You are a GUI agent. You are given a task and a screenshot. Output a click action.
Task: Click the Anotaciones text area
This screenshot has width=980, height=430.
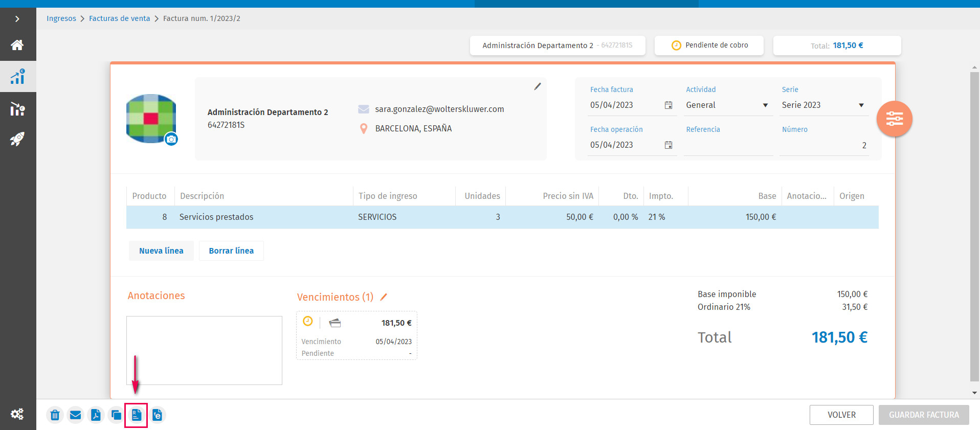tap(204, 350)
